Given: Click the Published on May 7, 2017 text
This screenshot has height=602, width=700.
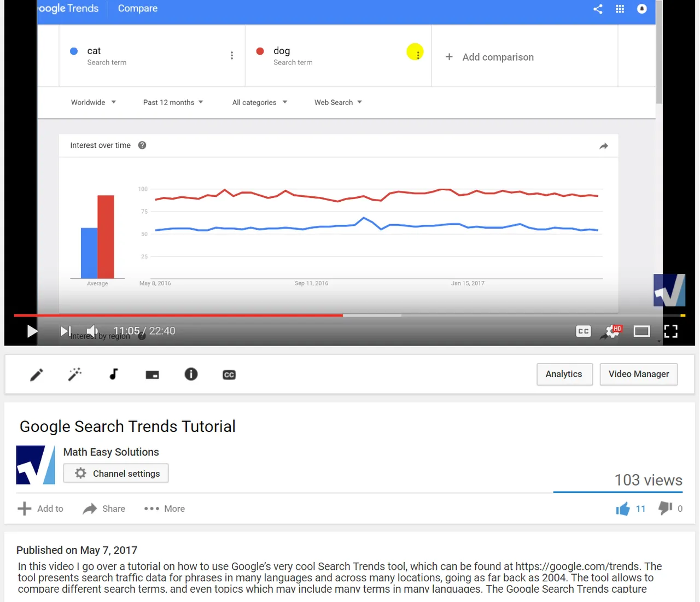Looking at the screenshot, I should (77, 550).
